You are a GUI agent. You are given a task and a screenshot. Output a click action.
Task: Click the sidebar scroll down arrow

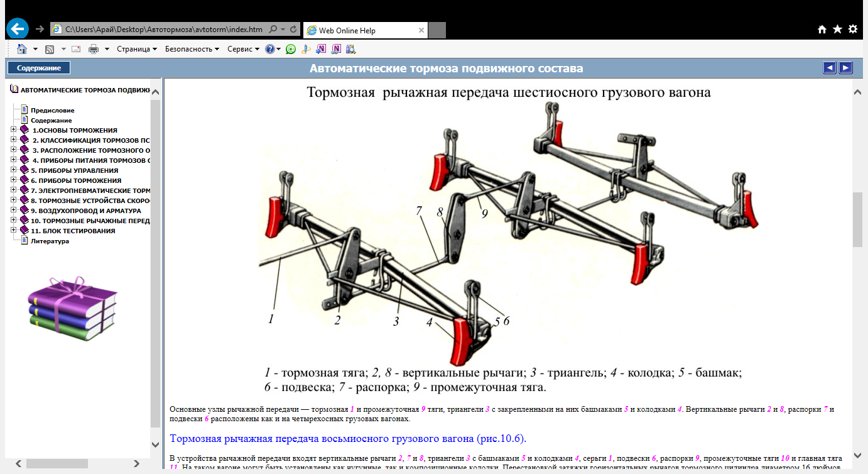pyautogui.click(x=156, y=444)
